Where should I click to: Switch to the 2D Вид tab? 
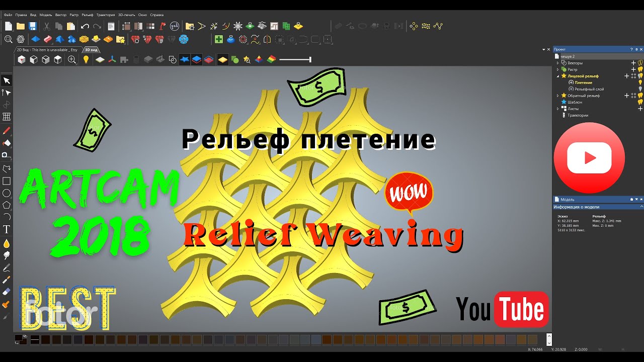coord(47,50)
